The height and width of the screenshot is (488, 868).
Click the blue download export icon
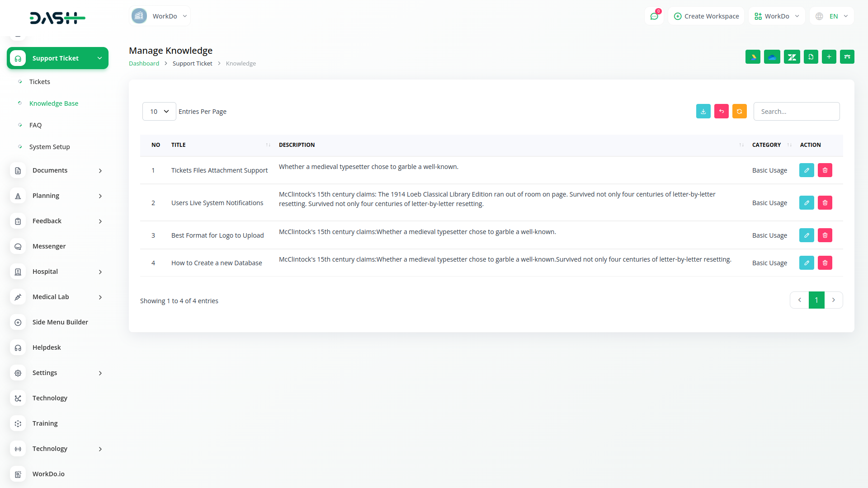[703, 111]
